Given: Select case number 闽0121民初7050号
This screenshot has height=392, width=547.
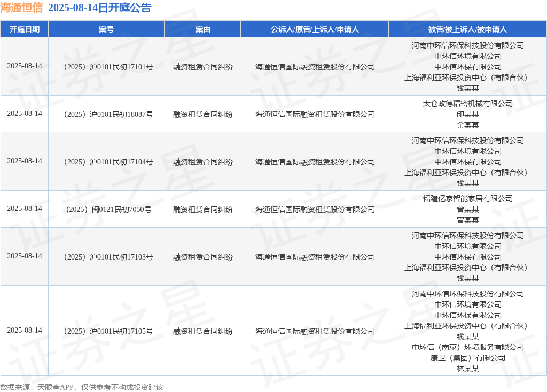Looking at the screenshot, I should point(108,209).
